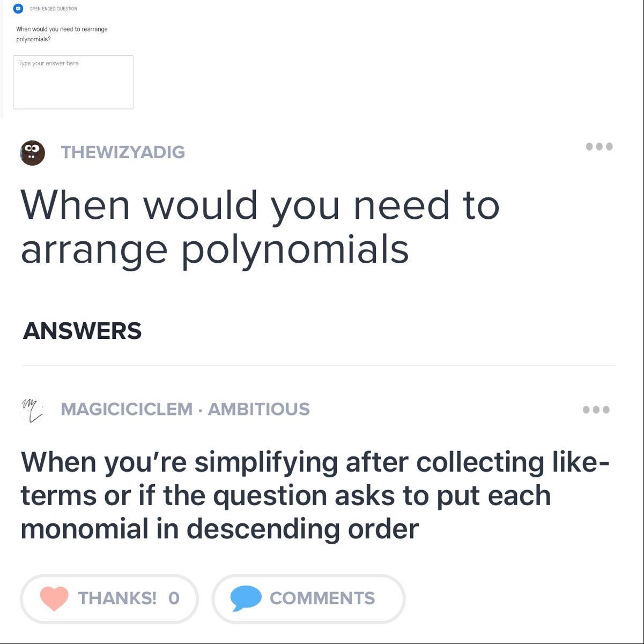Click the question title 'When would you need to arrange polynomials'
This screenshot has width=644, height=644.
[260, 227]
